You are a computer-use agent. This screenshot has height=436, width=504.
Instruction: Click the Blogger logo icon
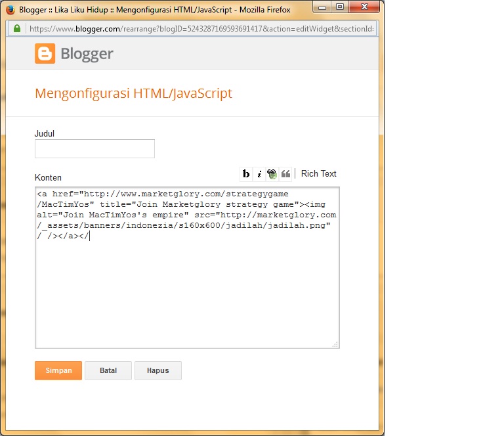pyautogui.click(x=45, y=53)
